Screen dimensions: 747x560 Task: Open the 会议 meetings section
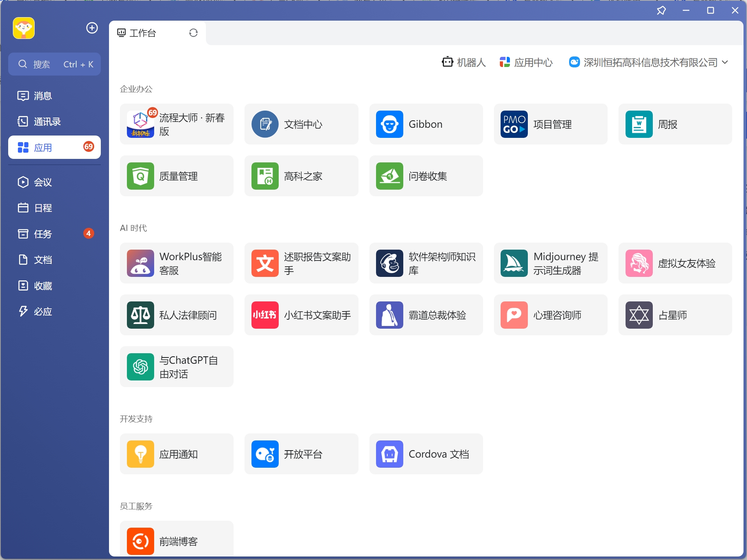pyautogui.click(x=42, y=182)
